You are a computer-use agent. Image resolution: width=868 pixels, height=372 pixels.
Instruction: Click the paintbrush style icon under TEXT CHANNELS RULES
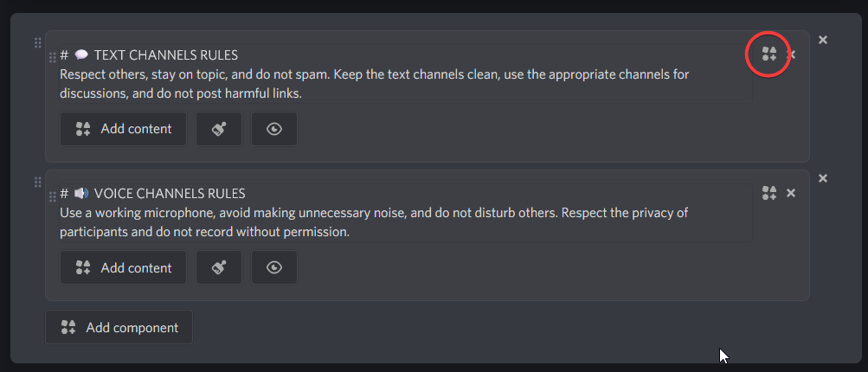click(x=219, y=129)
